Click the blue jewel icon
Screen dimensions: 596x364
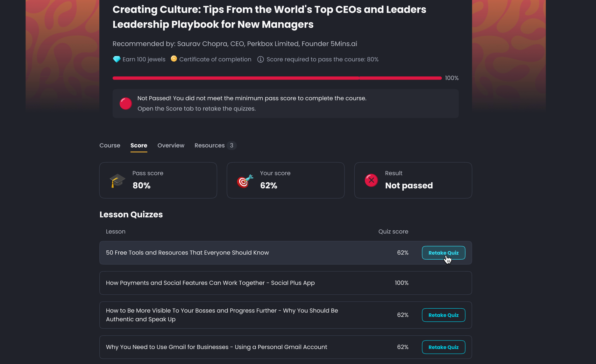coord(117,59)
